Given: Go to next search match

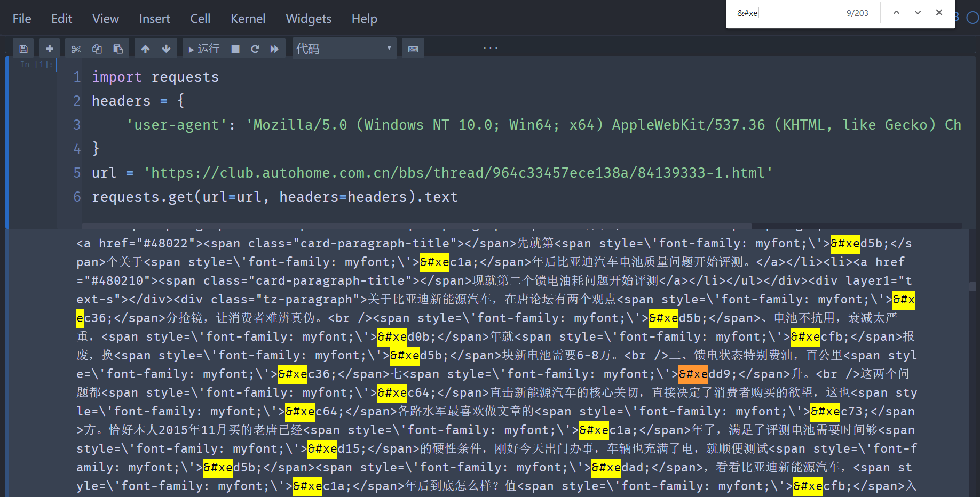Looking at the screenshot, I should coord(918,13).
